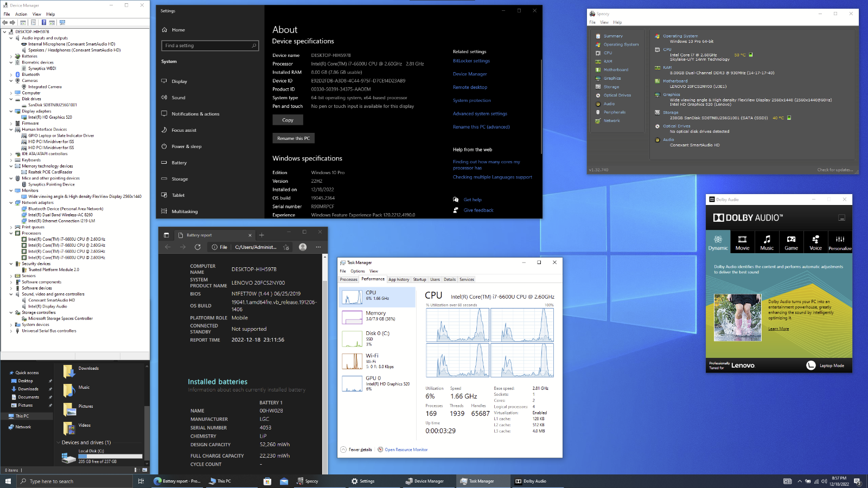Select the Voice profile in Dolby Audio

click(x=815, y=242)
